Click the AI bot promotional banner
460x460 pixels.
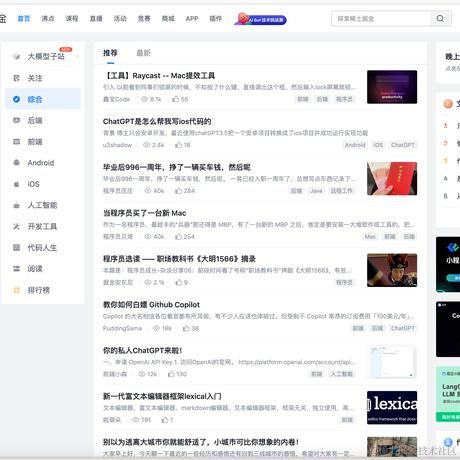(x=260, y=19)
